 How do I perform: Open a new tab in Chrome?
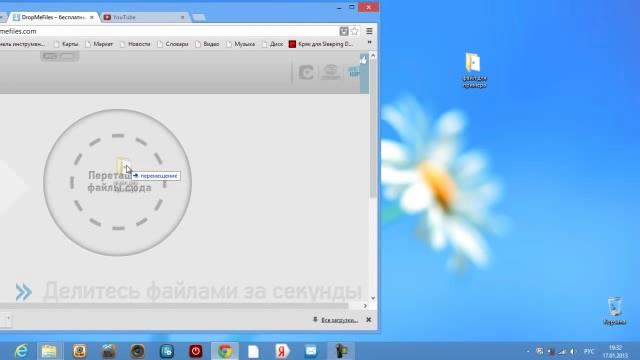click(199, 18)
